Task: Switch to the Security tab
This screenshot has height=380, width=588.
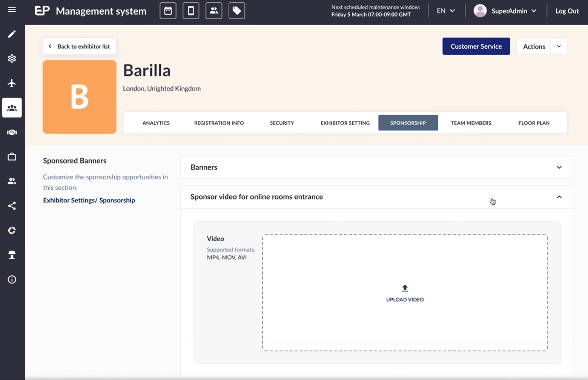Action: [x=282, y=123]
